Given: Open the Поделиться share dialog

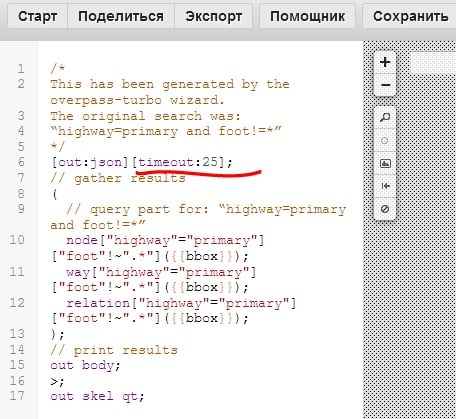Looking at the screenshot, I should pos(121,16).
